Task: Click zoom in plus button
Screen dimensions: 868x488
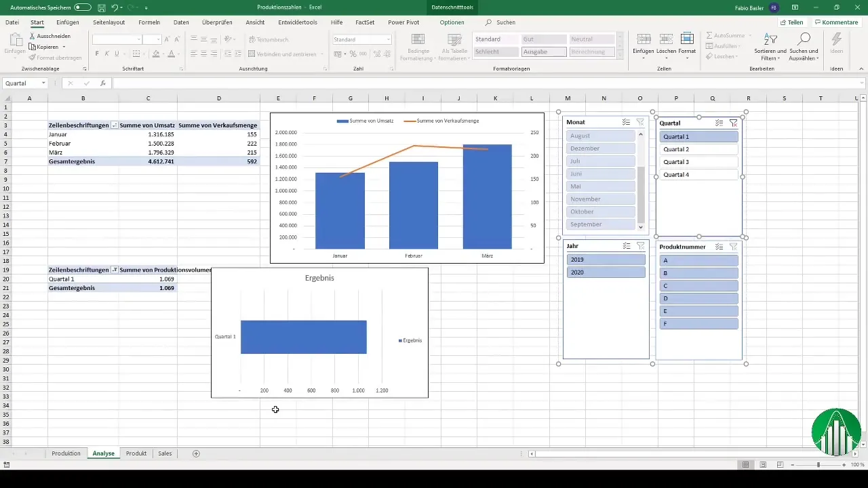Action: [x=844, y=464]
